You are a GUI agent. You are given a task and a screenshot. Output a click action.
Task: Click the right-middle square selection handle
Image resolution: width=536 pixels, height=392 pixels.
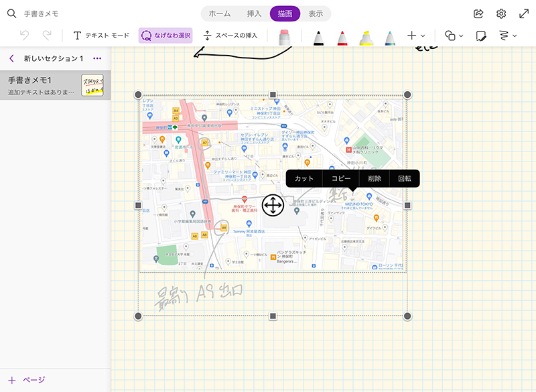click(x=407, y=205)
